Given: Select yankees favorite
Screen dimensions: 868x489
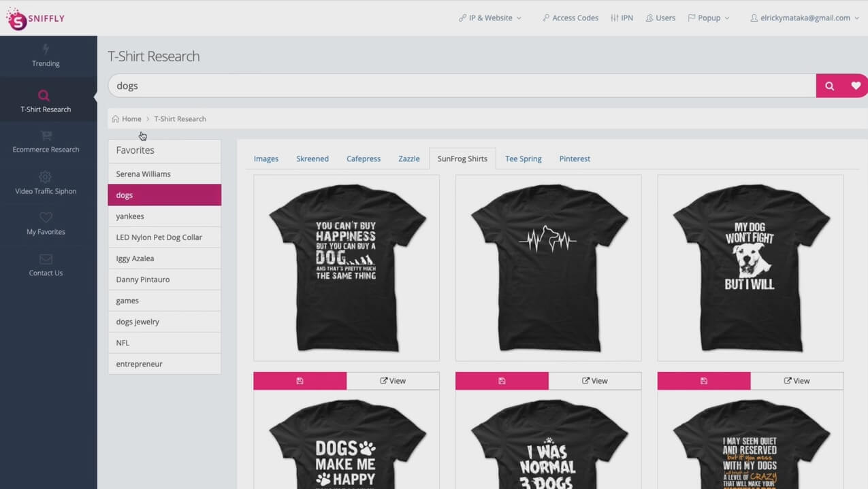Looking at the screenshot, I should tap(164, 216).
